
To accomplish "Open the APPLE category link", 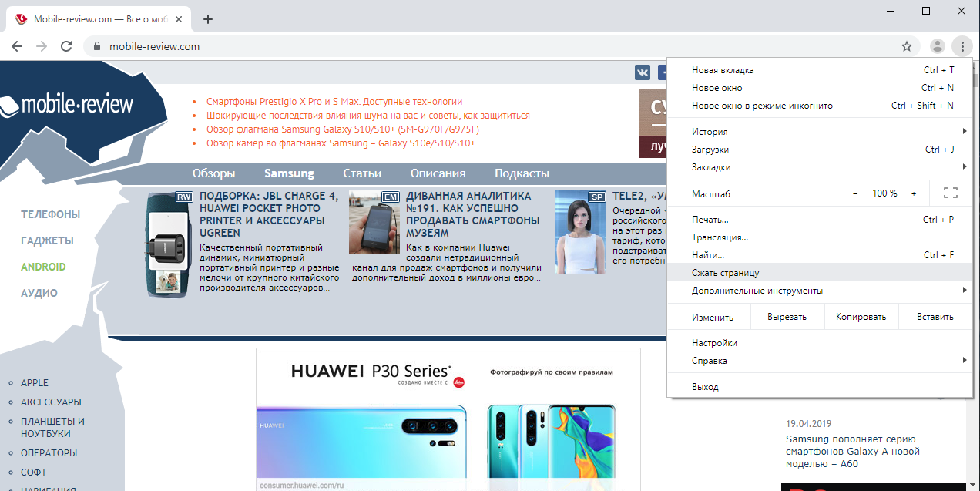I will click(35, 383).
